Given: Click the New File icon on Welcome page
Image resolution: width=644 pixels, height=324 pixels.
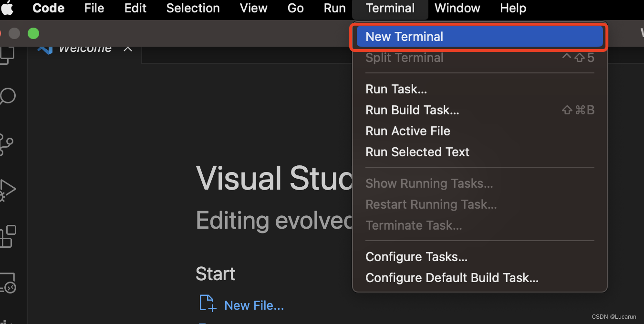Looking at the screenshot, I should pos(207,304).
